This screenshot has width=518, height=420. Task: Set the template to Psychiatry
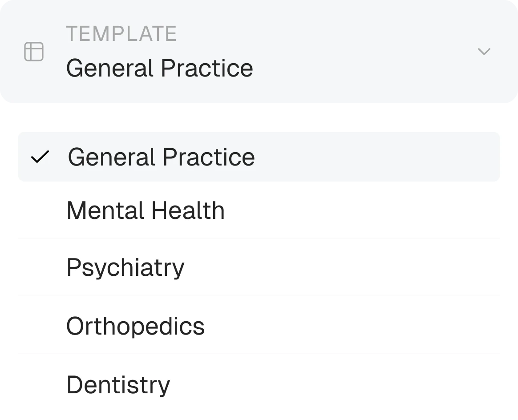coord(259,267)
